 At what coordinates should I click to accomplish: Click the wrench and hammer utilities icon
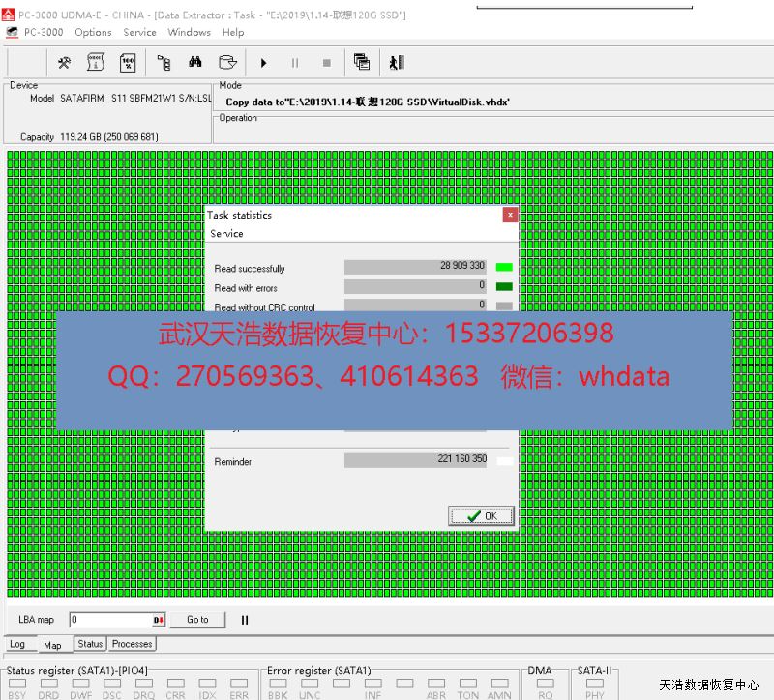point(65,63)
